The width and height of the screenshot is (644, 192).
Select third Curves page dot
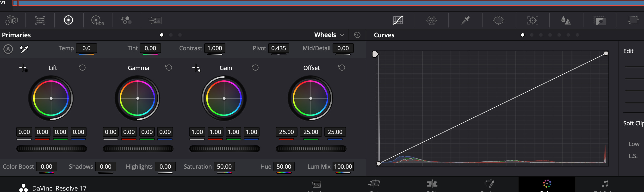tap(541, 35)
